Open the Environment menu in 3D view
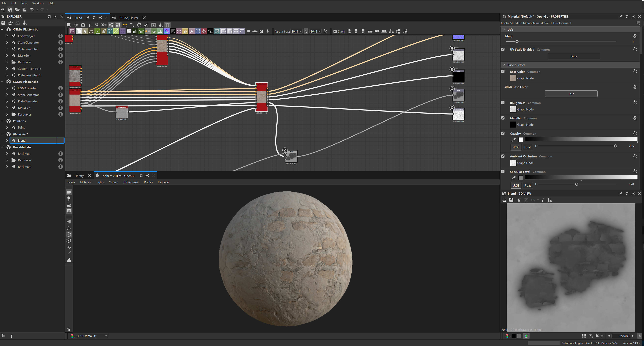The width and height of the screenshot is (644, 346). coord(131,182)
